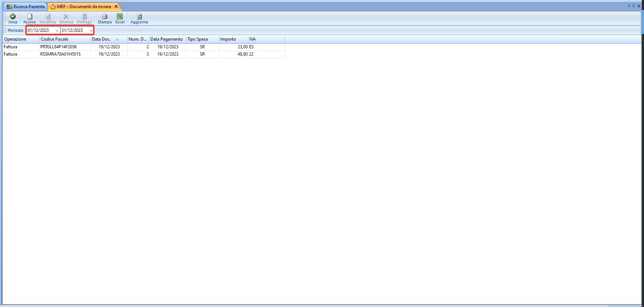Sort by the Operazione column header

point(21,39)
